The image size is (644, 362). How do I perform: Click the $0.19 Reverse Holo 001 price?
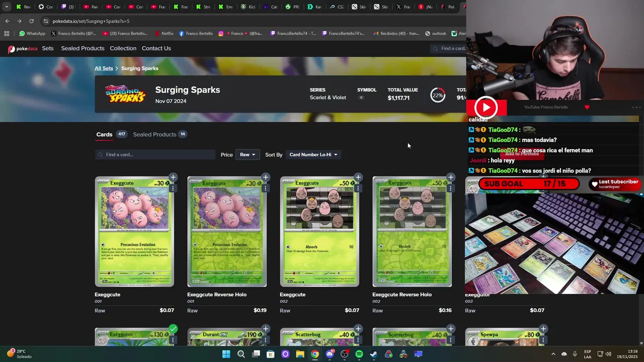(x=260, y=310)
